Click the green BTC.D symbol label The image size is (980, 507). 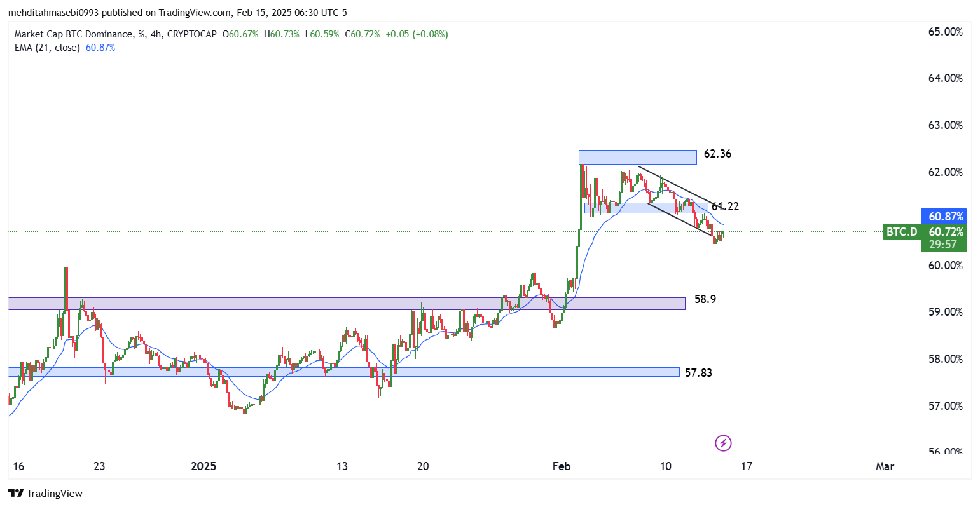click(902, 232)
